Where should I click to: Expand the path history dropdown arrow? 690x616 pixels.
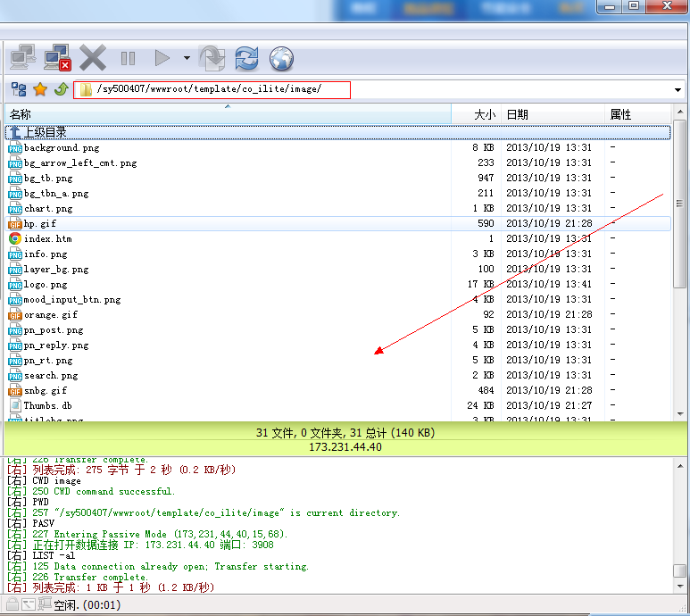tap(678, 90)
